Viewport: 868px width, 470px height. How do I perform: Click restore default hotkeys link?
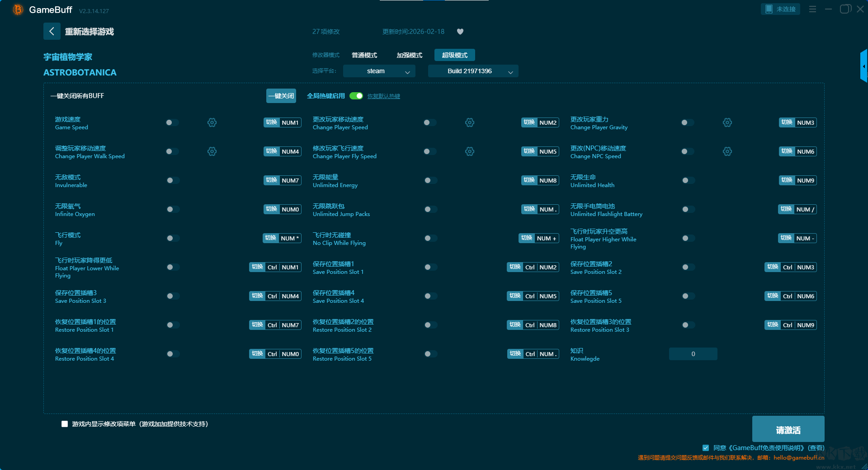click(x=383, y=96)
